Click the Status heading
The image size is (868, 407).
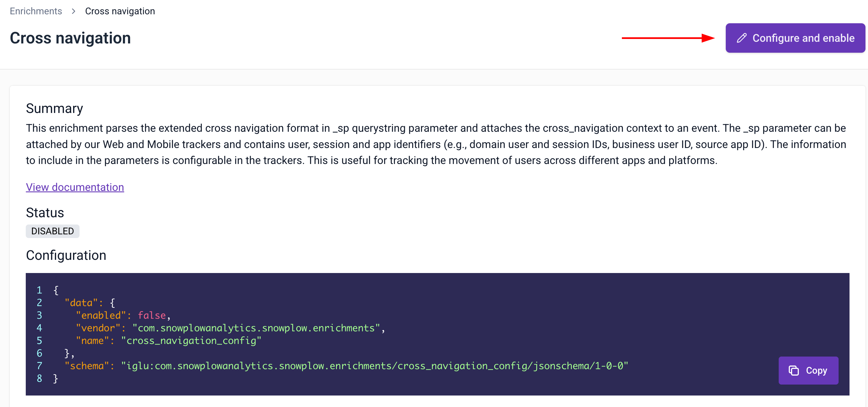click(45, 213)
